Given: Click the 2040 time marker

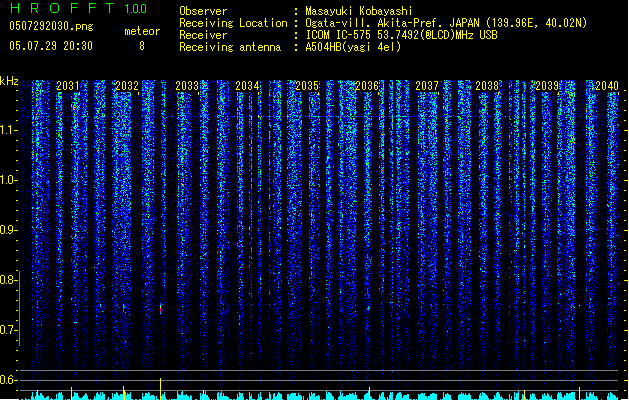Looking at the screenshot, I should click(x=607, y=86).
